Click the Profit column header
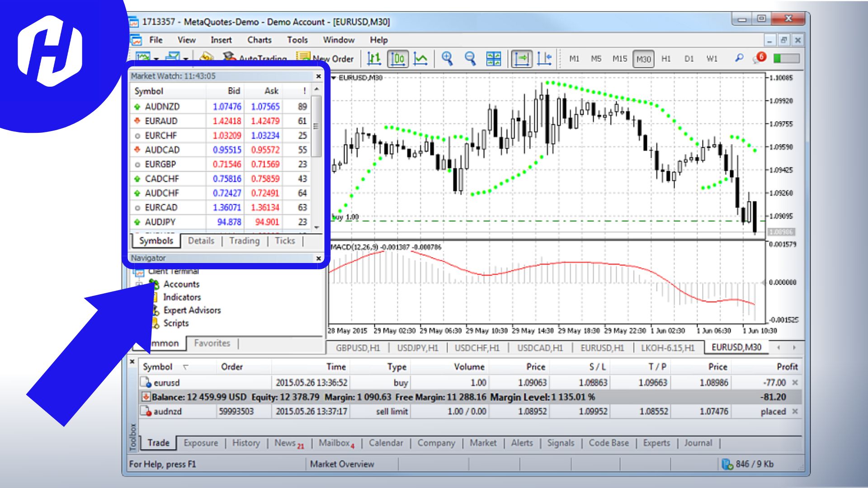The height and width of the screenshot is (488, 868). click(x=787, y=367)
